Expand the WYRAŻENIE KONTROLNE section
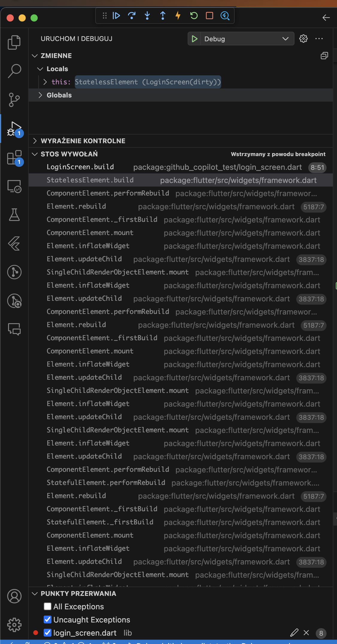This screenshot has width=337, height=644. pos(83,141)
